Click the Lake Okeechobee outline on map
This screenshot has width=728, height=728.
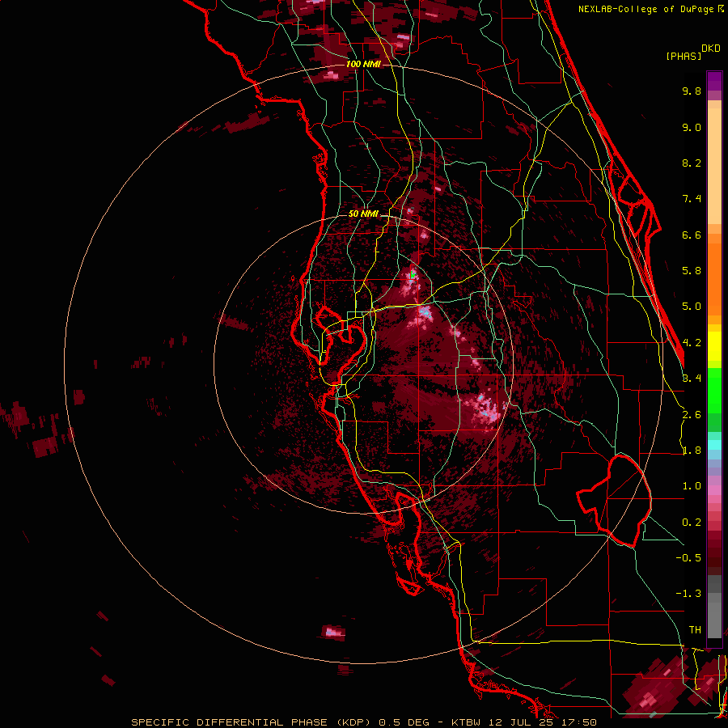click(x=614, y=501)
